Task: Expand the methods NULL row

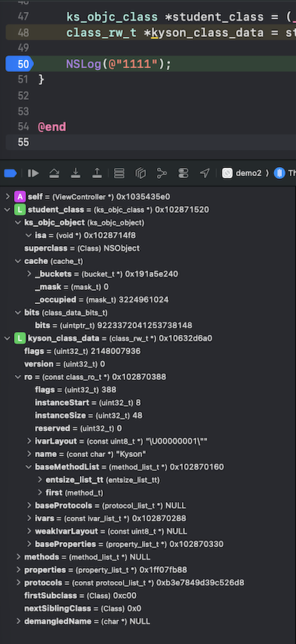Action: tap(18, 557)
